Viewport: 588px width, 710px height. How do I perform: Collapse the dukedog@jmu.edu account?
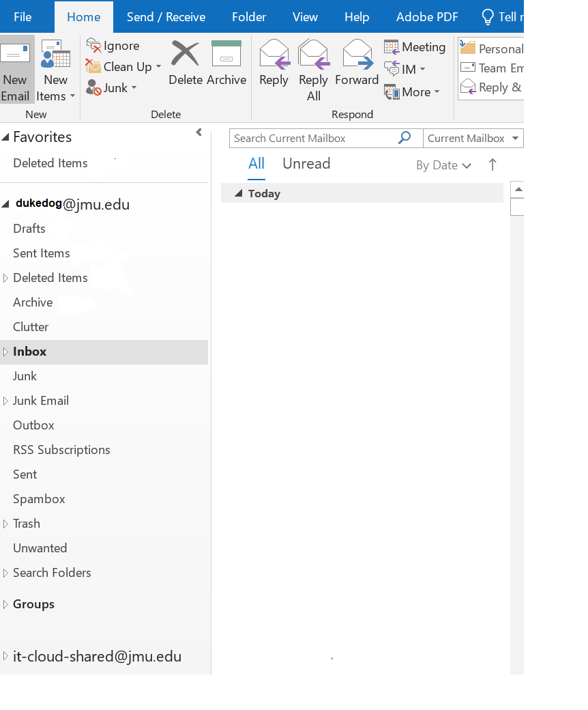coord(5,204)
